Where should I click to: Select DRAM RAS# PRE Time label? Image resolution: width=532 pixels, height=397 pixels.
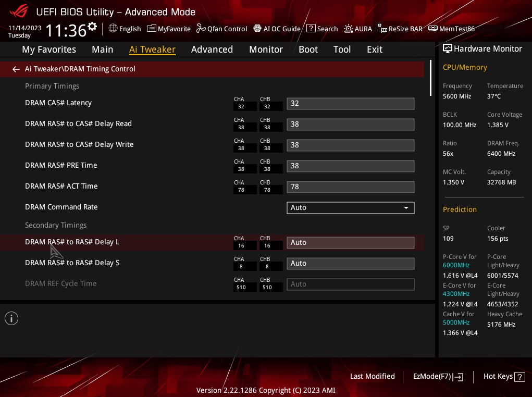[61, 165]
